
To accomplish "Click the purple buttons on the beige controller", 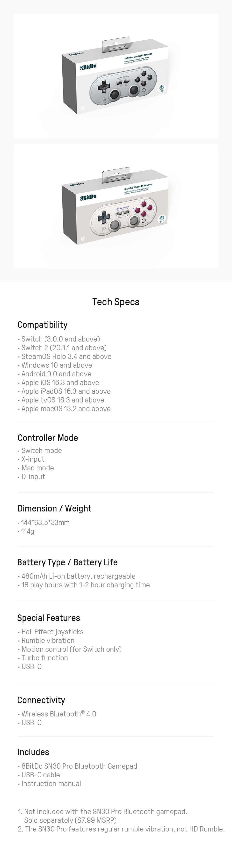I will tap(144, 209).
